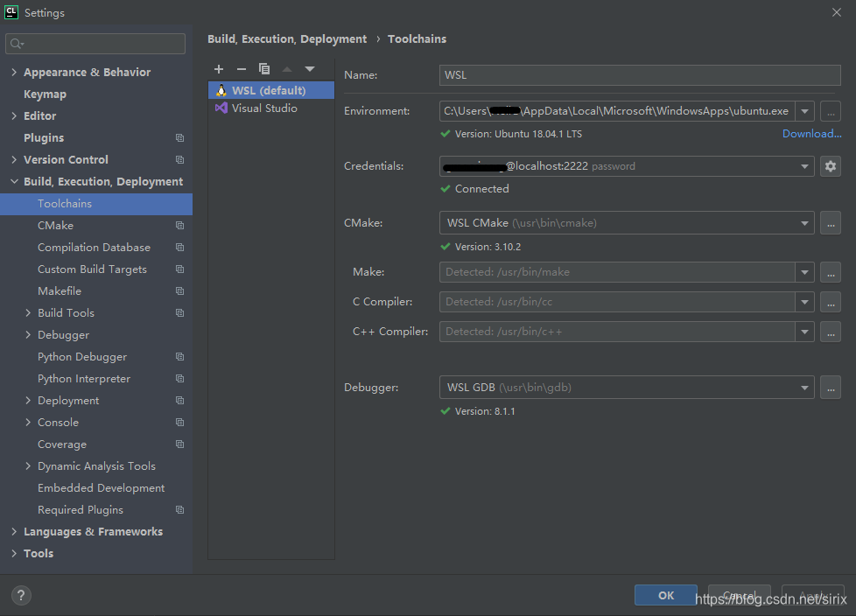Expand Version Control section
This screenshot has width=856, height=616.
click(14, 160)
